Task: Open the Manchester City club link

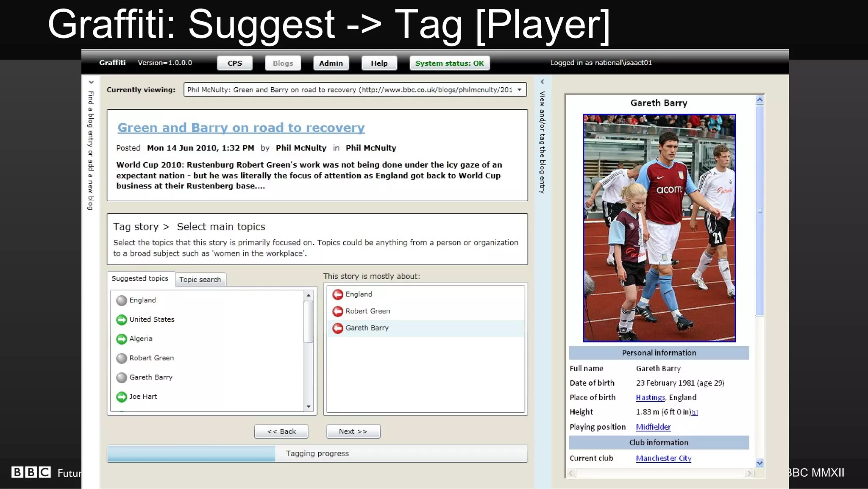Action: coord(663,458)
